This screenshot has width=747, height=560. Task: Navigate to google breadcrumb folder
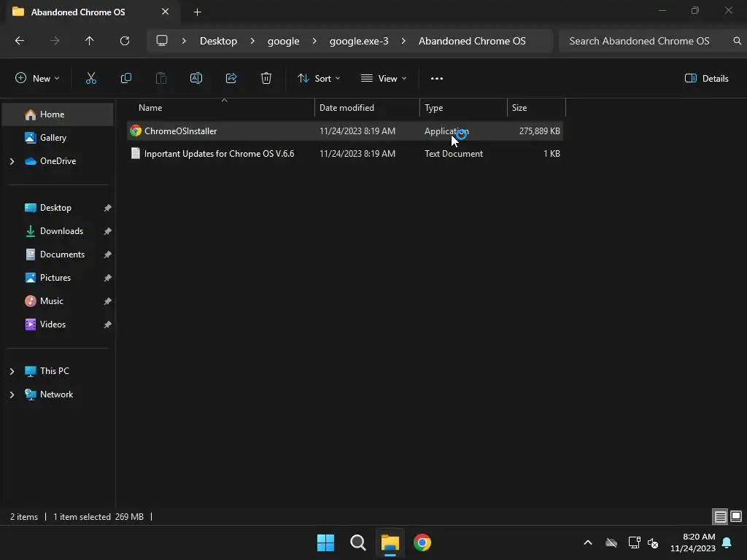tap(284, 41)
